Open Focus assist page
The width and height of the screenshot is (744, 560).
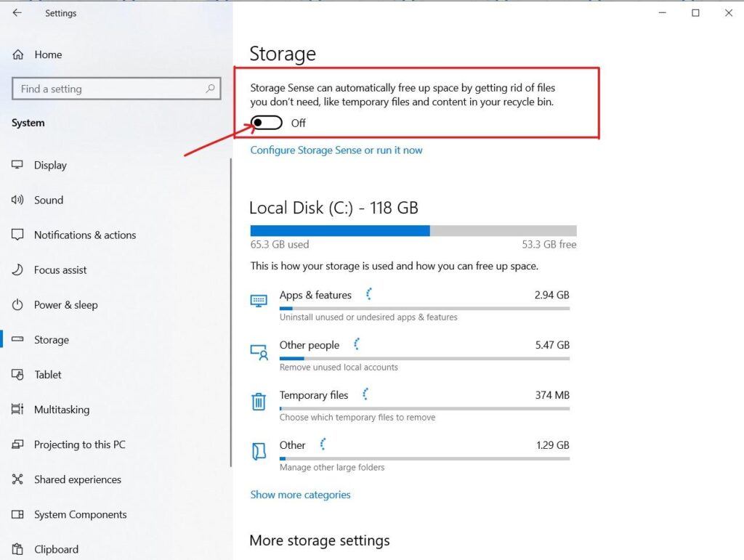(116, 269)
